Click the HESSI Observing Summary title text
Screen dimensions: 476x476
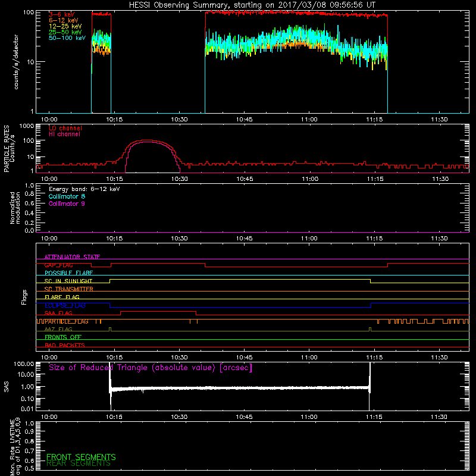(252, 5)
